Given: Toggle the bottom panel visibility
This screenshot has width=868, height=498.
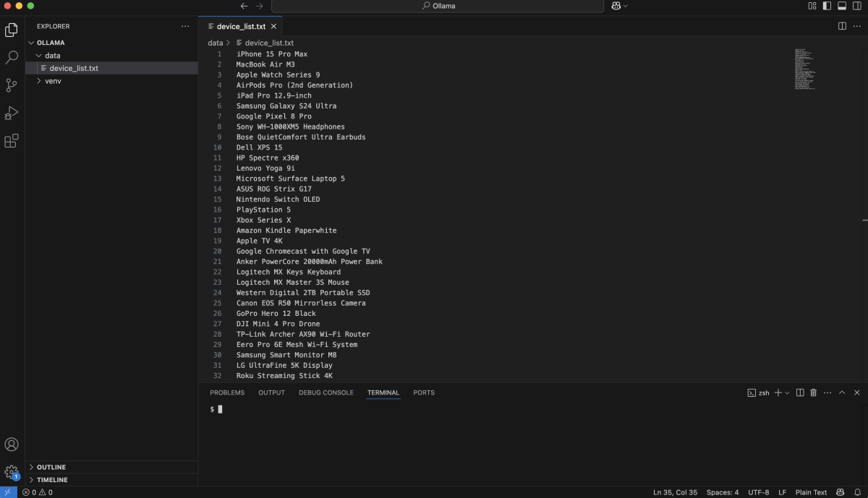Looking at the screenshot, I should 842,6.
